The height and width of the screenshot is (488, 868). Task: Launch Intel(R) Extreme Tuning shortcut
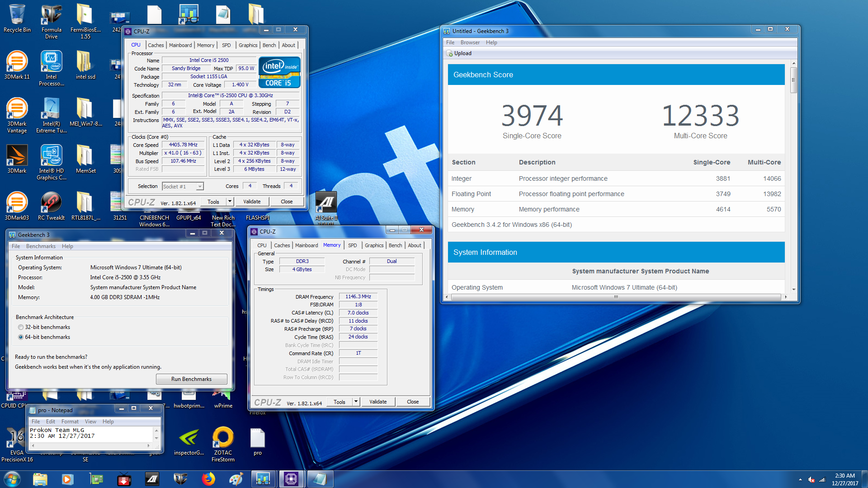point(51,115)
